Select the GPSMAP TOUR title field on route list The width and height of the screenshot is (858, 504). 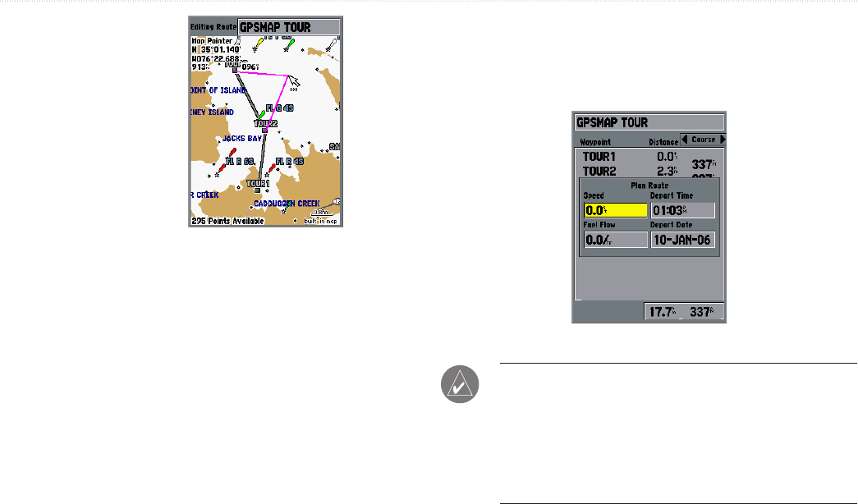tap(649, 122)
